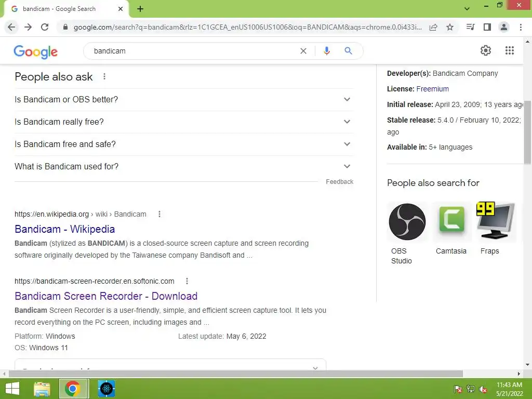This screenshot has height=399, width=532.
Task: Expand 'Is Bandicam or OBS better?'
Action: 184,99
